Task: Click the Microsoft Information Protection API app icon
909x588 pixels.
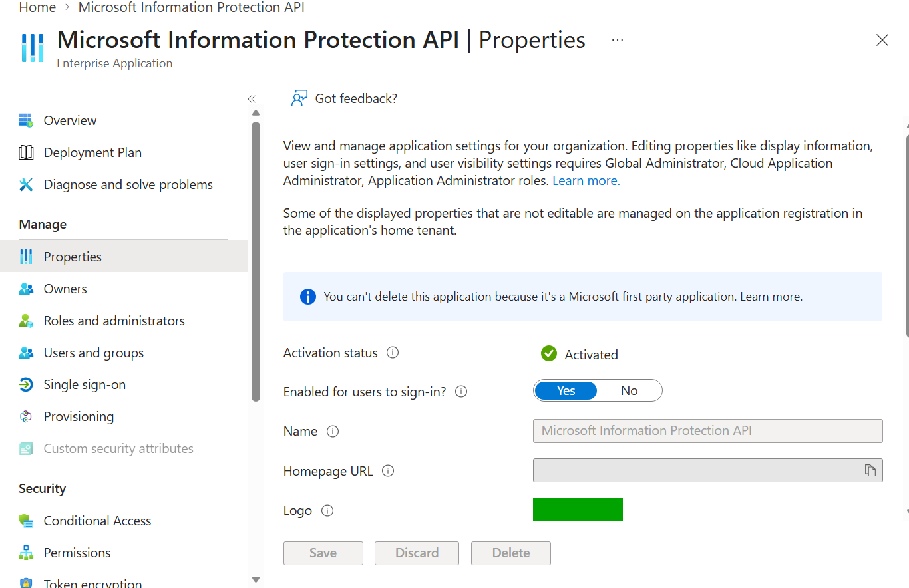Action: pos(33,48)
